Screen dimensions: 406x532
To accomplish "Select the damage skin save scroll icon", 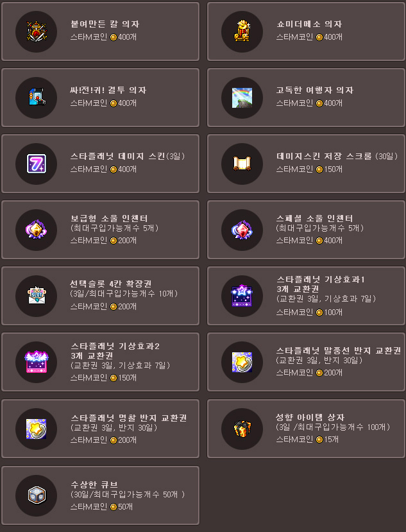I will click(x=242, y=163).
